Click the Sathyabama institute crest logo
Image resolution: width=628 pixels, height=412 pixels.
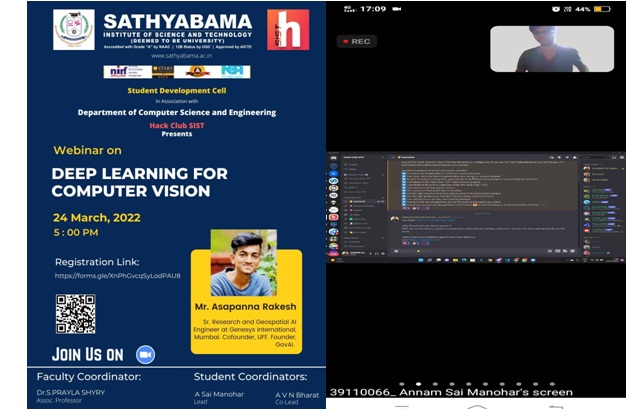pyautogui.click(x=74, y=30)
